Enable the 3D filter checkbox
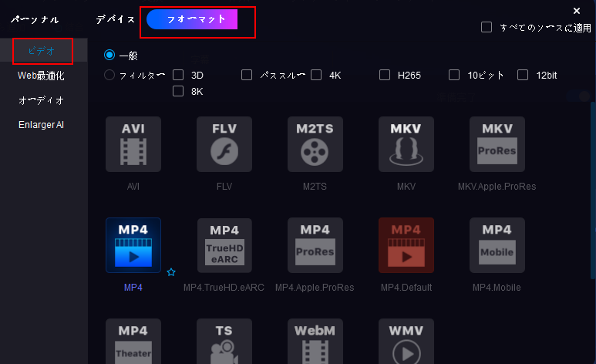596x364 pixels. 178,75
